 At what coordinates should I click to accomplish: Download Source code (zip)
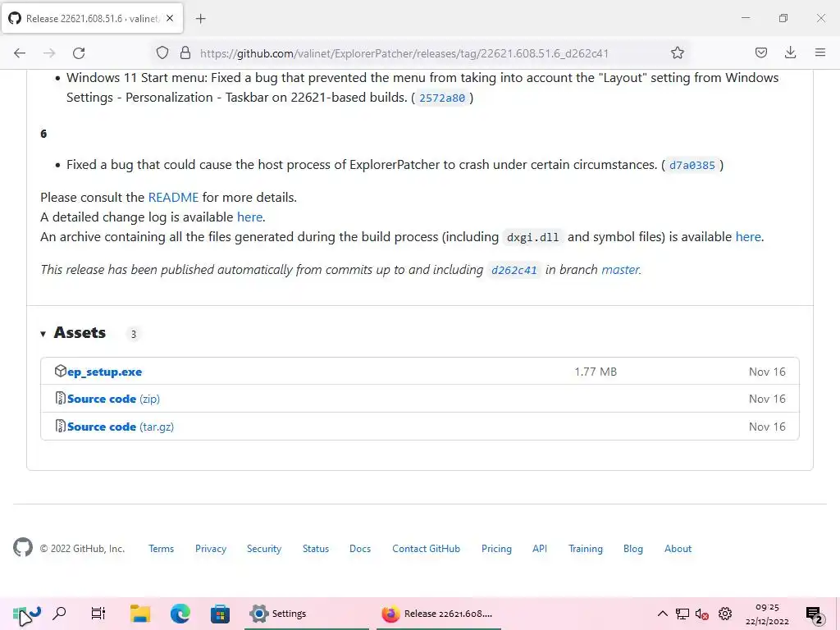tap(113, 399)
